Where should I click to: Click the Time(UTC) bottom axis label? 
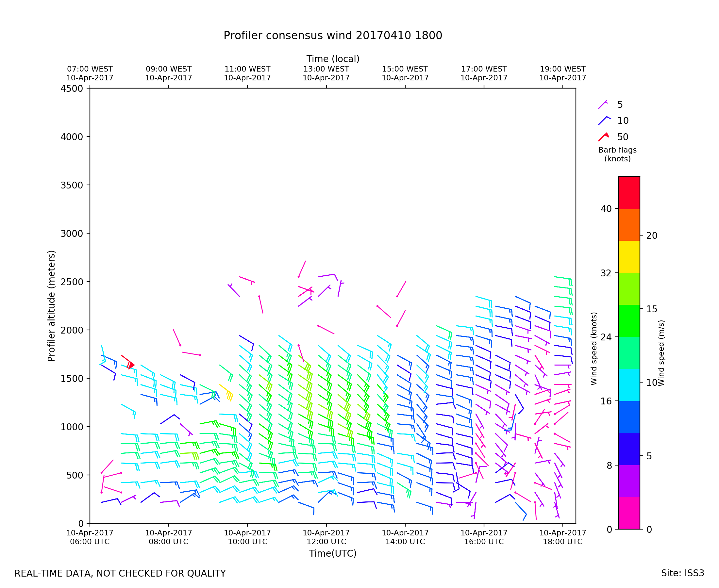[332, 553]
